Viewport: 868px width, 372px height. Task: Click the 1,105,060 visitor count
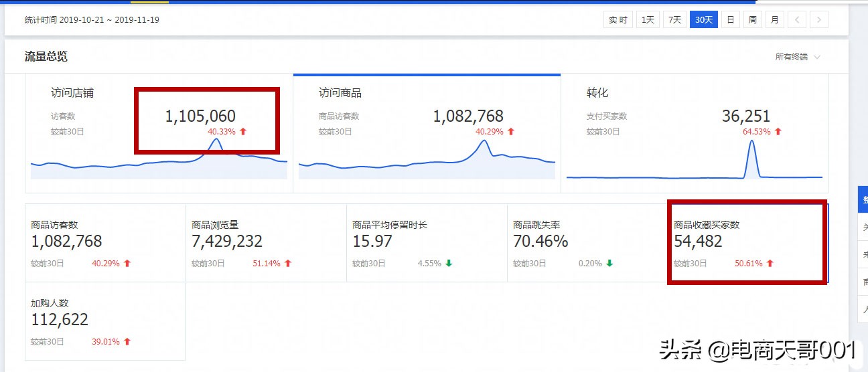pos(200,116)
